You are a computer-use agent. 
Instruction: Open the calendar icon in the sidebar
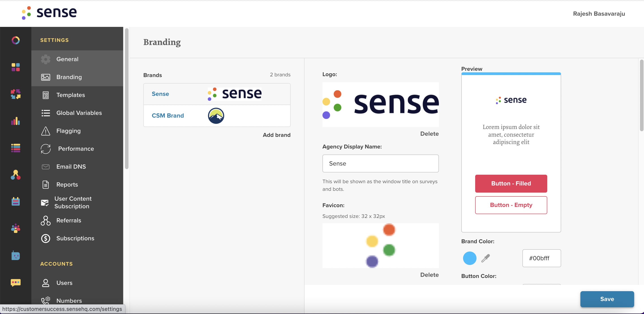15,202
